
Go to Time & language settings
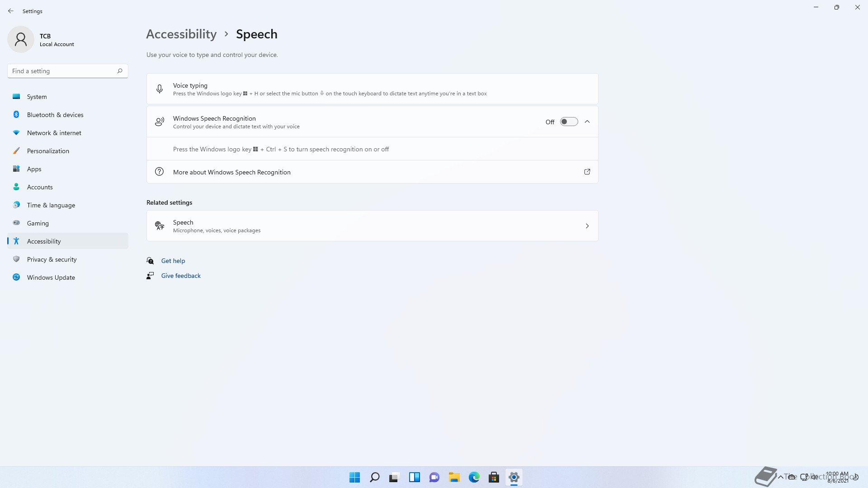coord(68,205)
